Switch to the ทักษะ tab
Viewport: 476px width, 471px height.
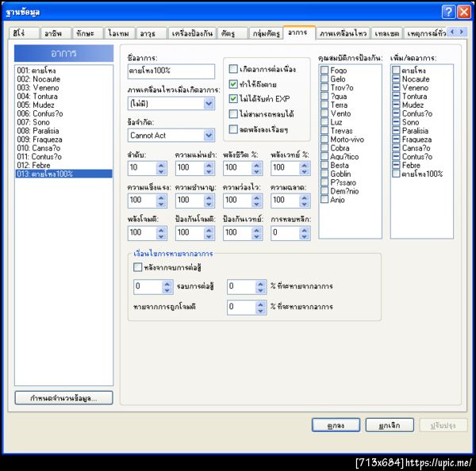click(88, 33)
